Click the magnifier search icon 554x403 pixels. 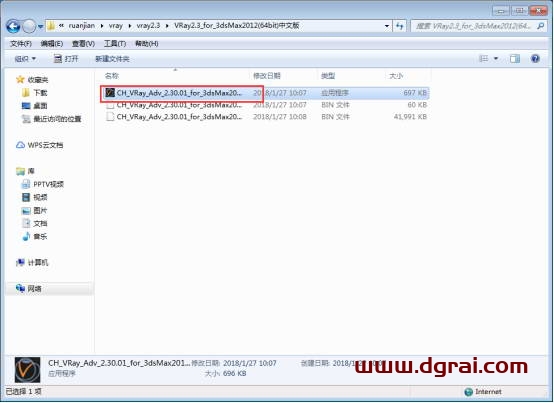click(x=540, y=26)
